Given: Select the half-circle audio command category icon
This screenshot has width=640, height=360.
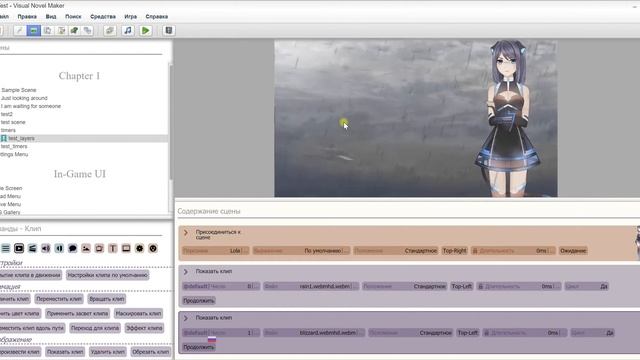Looking at the screenshot, I should 59,248.
